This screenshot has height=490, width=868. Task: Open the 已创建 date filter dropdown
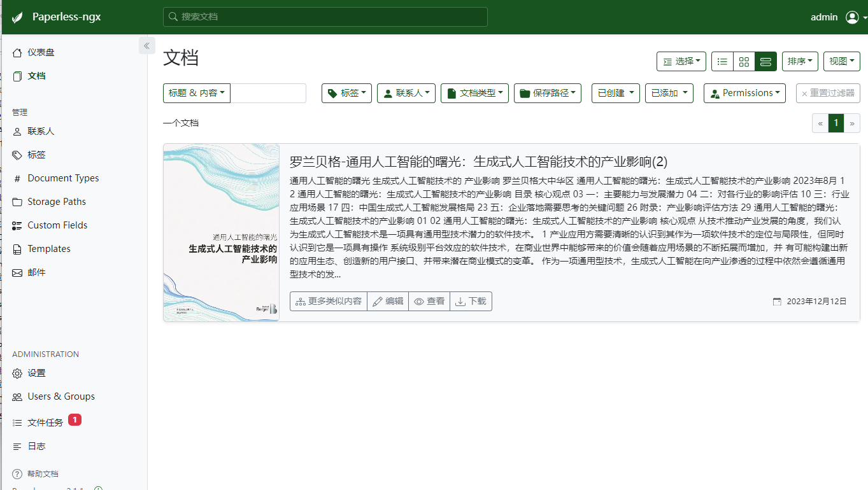tap(615, 92)
